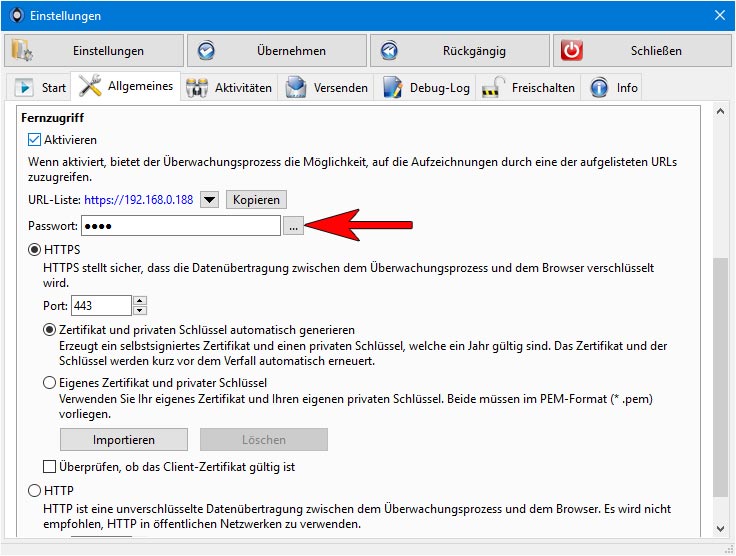Viewport: 736px width, 556px height.
Task: Uncheck the Aktivieren checkbox under Fernzugriff
Action: point(34,139)
